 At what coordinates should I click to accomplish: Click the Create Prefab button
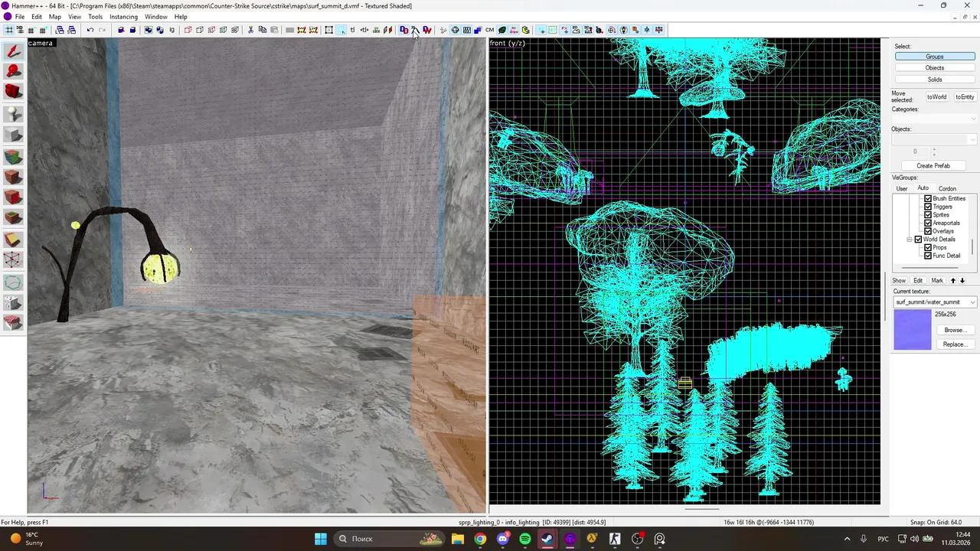pos(933,166)
